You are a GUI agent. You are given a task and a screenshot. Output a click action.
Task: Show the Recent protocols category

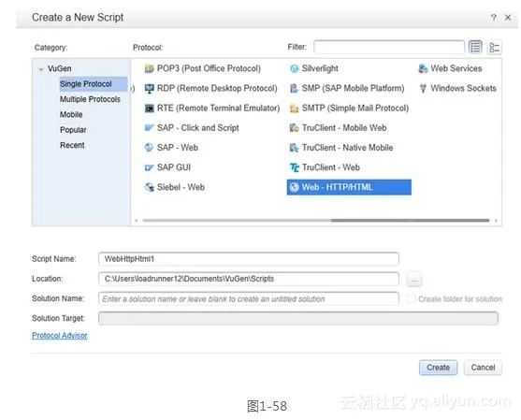pos(72,145)
